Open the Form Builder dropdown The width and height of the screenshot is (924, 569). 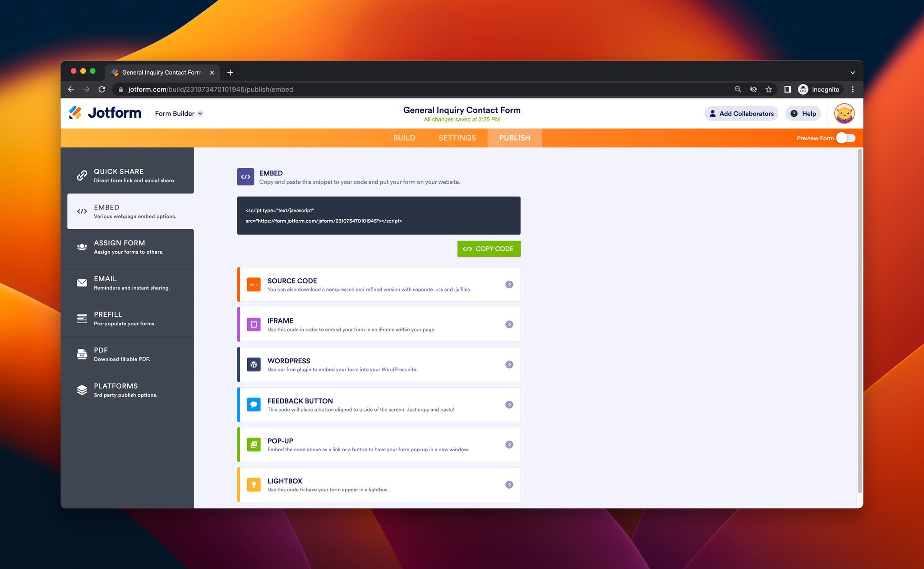pos(178,114)
